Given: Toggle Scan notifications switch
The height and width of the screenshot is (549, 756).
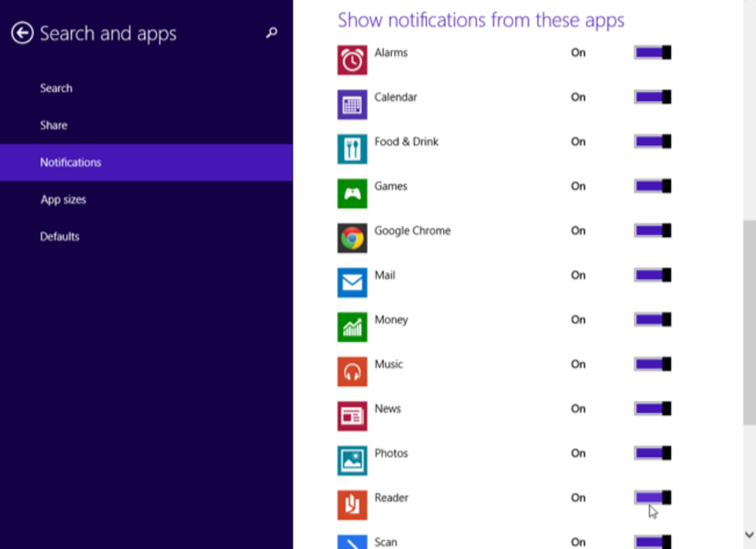Looking at the screenshot, I should click(x=652, y=542).
